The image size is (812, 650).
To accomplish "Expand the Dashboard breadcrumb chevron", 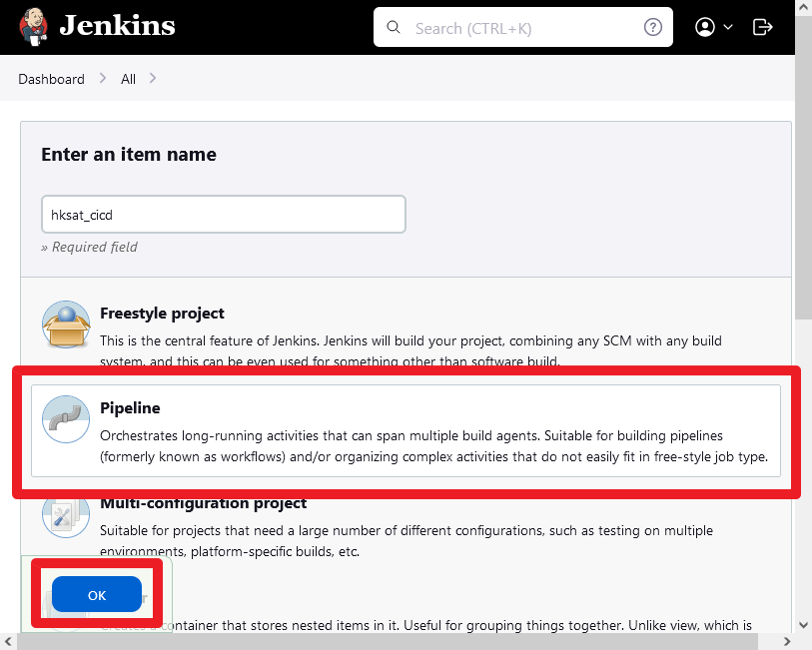I will [103, 78].
